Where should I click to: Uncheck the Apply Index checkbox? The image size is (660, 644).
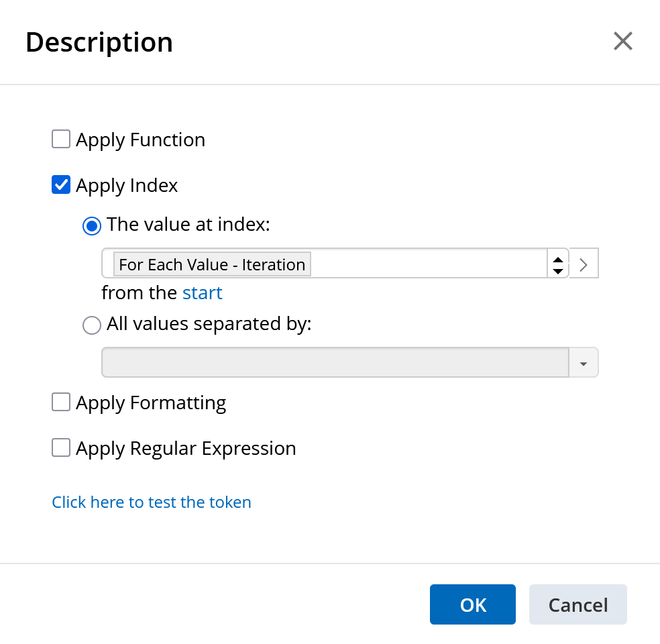pyautogui.click(x=61, y=185)
